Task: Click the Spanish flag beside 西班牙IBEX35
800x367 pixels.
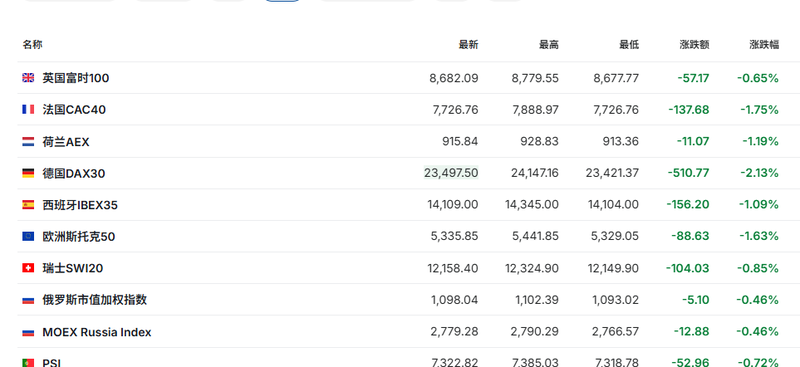Action: coord(28,205)
